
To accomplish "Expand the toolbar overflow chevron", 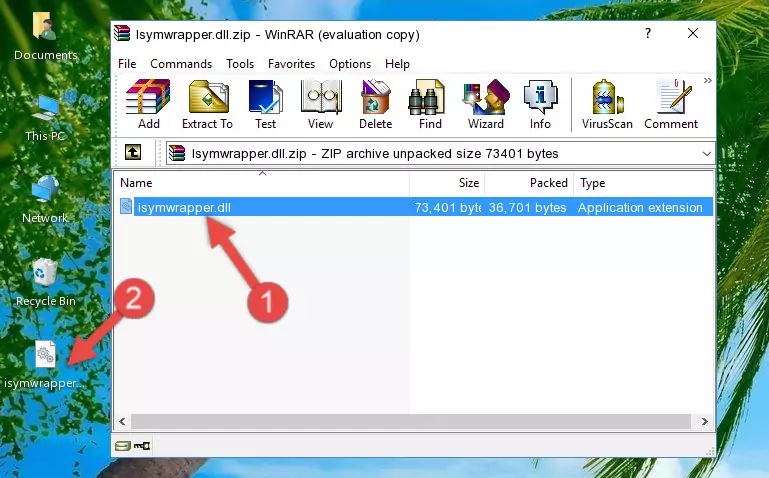I will (x=707, y=80).
